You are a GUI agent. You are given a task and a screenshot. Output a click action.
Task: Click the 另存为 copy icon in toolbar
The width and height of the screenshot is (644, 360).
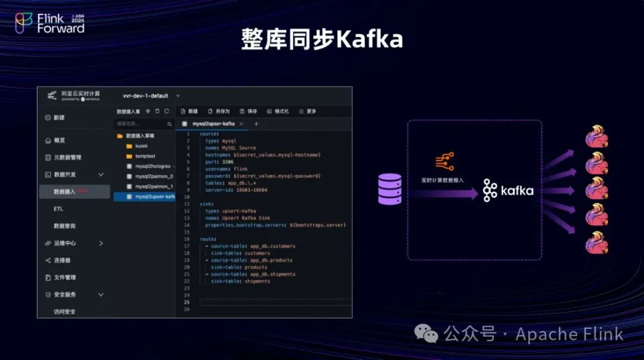click(210, 112)
